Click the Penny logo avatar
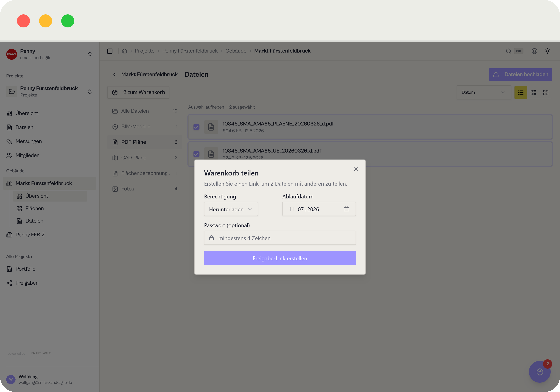The height and width of the screenshot is (392, 560). pyautogui.click(x=11, y=54)
